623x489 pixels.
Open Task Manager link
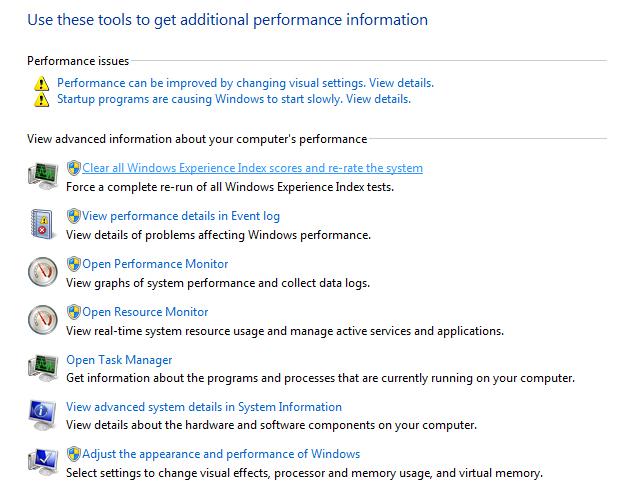click(x=119, y=360)
